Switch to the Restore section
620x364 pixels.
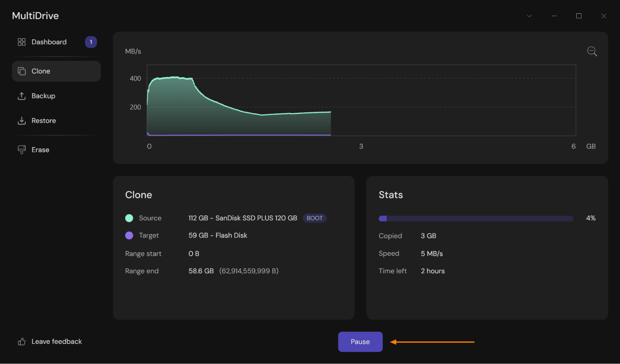click(x=44, y=121)
